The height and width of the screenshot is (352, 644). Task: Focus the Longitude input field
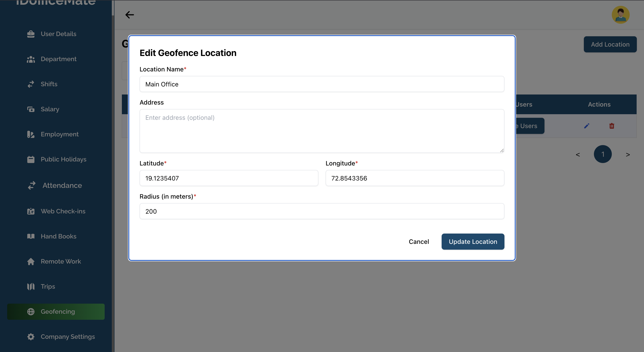coord(415,178)
